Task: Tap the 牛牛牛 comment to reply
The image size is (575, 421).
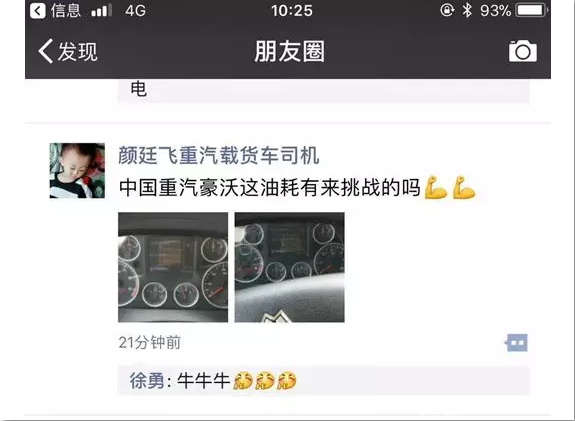Action: click(323, 381)
